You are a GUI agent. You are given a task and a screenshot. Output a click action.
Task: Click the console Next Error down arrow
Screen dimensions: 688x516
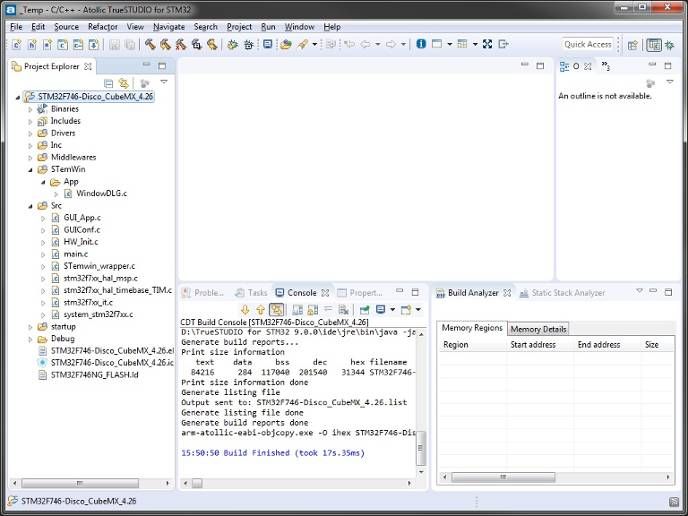coord(245,310)
